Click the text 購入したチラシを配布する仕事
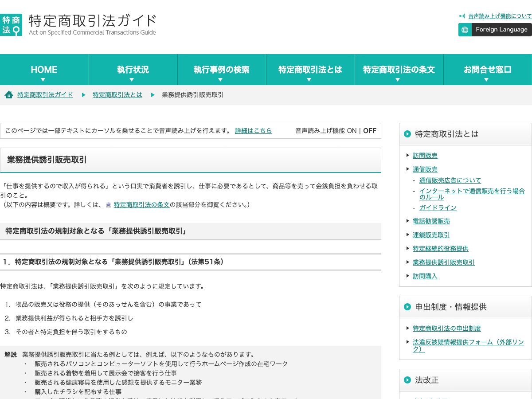The image size is (532, 399). click(x=78, y=392)
